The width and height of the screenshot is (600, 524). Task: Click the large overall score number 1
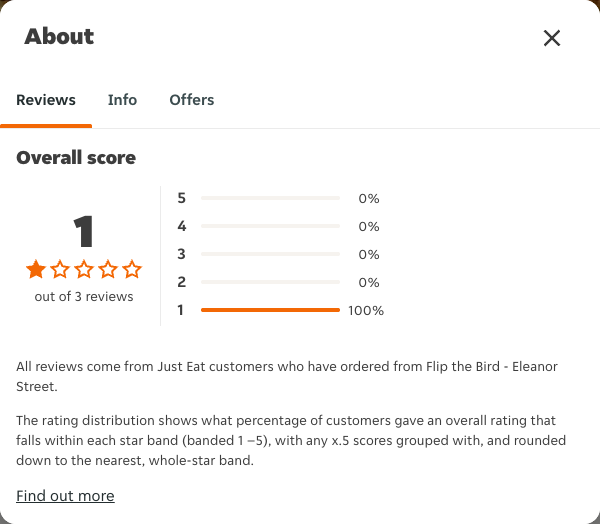tap(84, 231)
